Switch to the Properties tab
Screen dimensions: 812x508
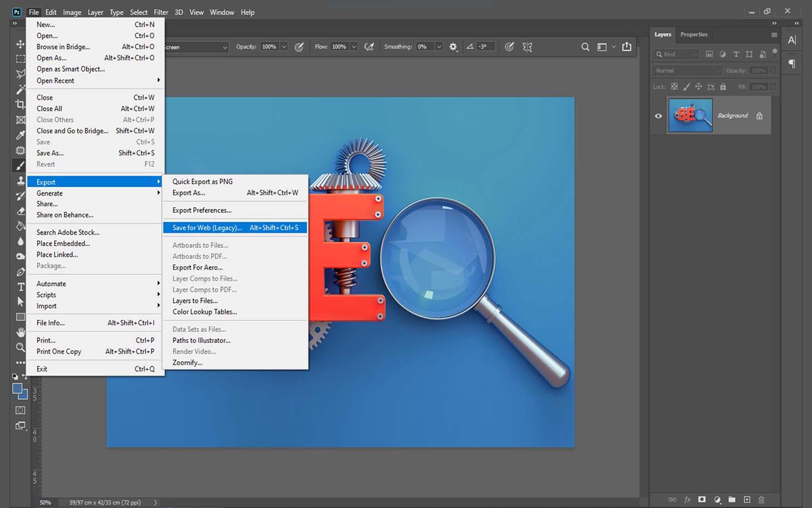point(694,34)
